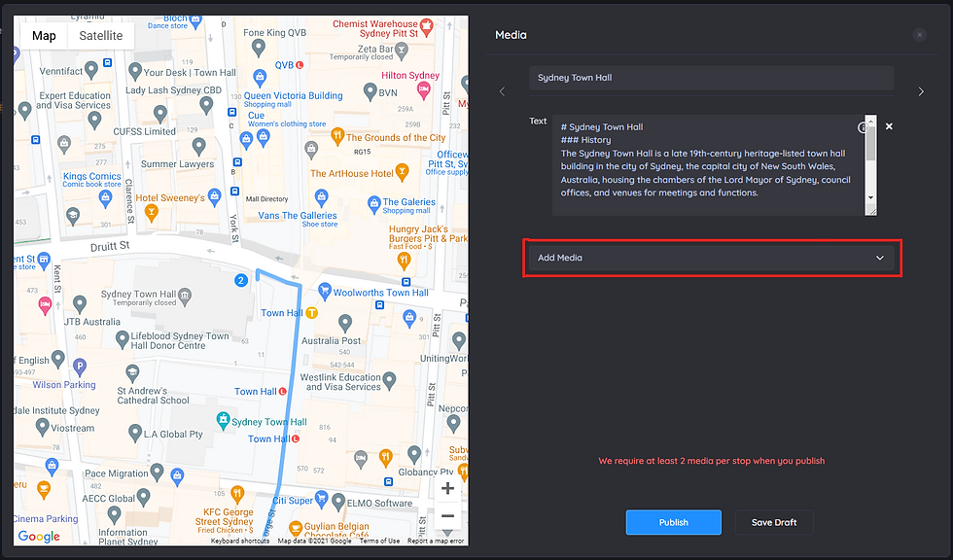953x560 pixels.
Task: Click the numbered stop 2 marker on the map
Action: (x=241, y=280)
